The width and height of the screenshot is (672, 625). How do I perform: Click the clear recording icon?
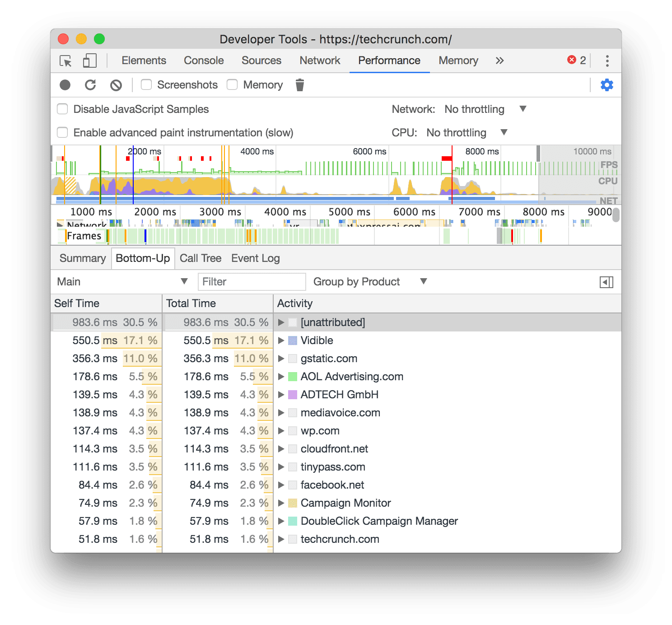tap(116, 84)
